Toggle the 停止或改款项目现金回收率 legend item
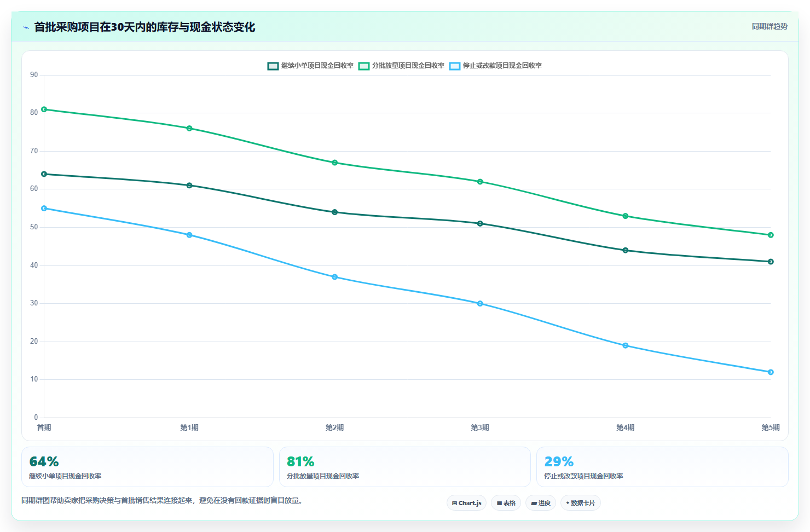This screenshot has height=532, width=810. 495,66
